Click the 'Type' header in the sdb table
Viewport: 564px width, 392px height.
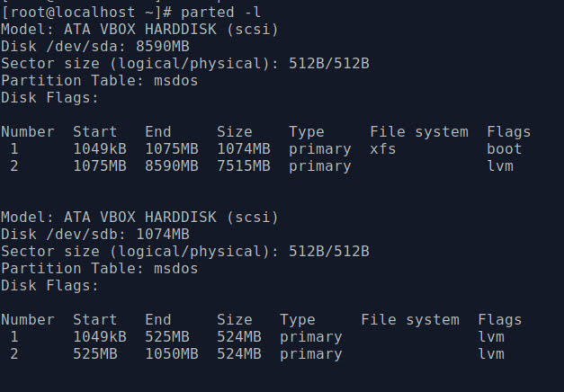pyautogui.click(x=298, y=320)
